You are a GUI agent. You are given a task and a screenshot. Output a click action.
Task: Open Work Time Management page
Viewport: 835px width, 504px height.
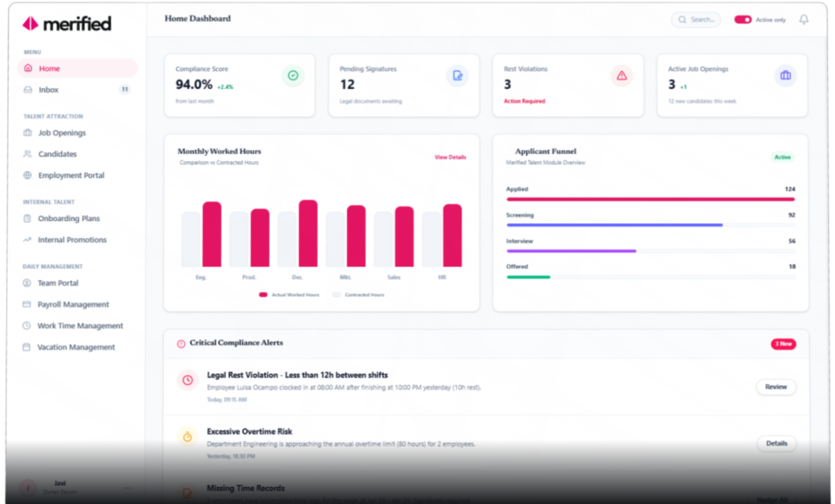pyautogui.click(x=80, y=325)
